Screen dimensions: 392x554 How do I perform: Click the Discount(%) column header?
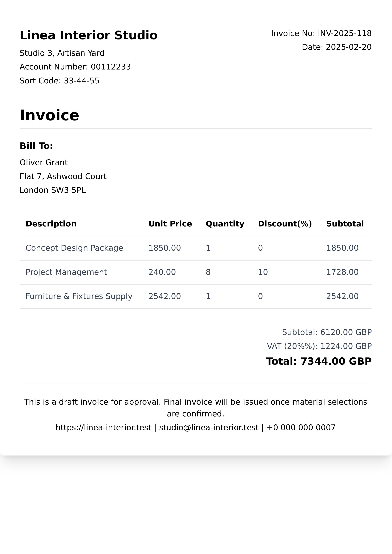(285, 224)
